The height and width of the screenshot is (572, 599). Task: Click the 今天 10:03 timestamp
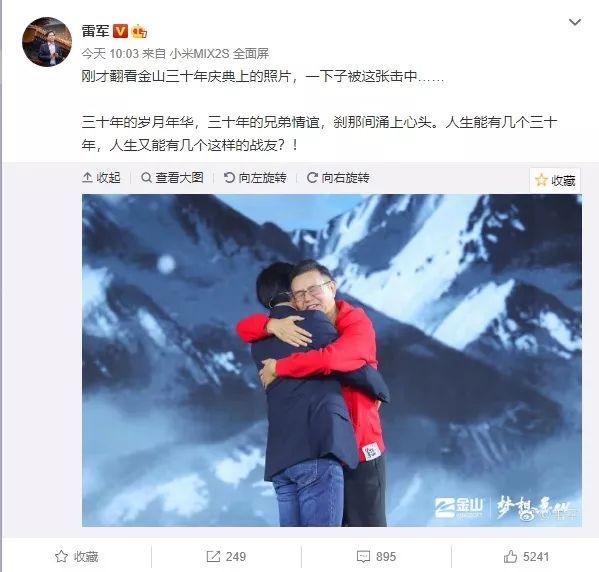[x=110, y=53]
